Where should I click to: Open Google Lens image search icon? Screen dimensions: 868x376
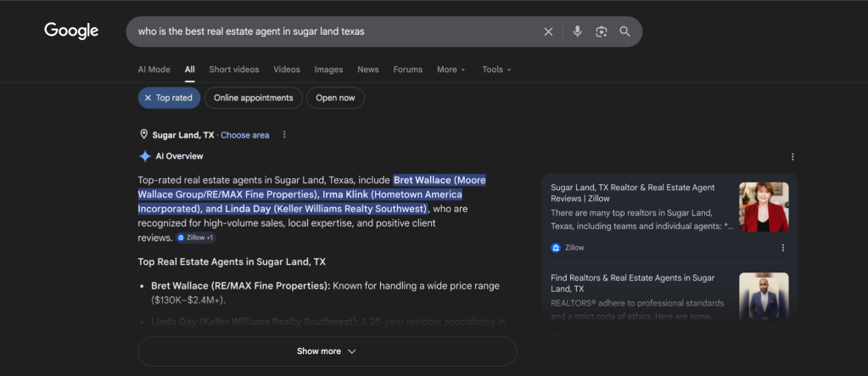pos(602,31)
